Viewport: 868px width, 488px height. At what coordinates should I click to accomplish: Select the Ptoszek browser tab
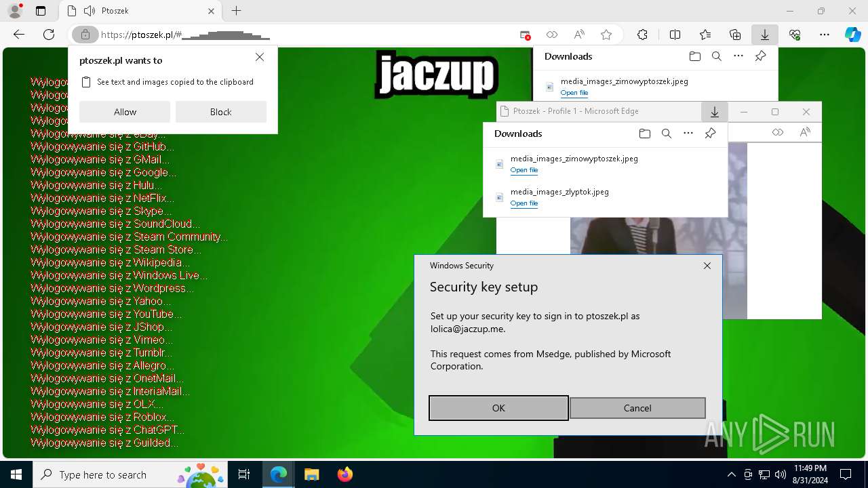pos(140,11)
